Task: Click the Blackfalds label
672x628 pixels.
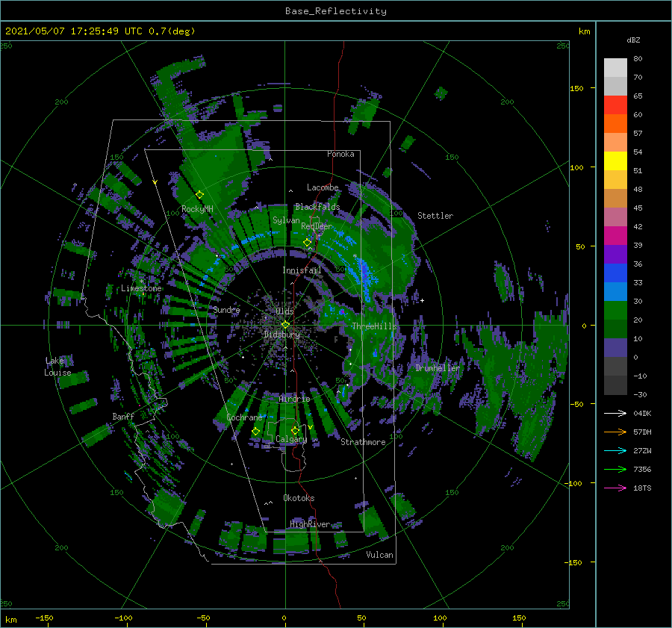Action: point(317,207)
